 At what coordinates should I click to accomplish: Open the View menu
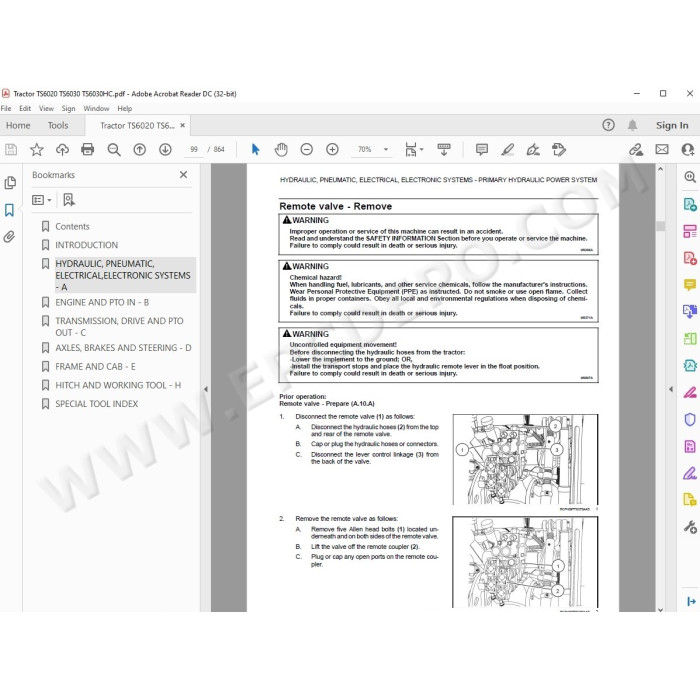click(46, 108)
